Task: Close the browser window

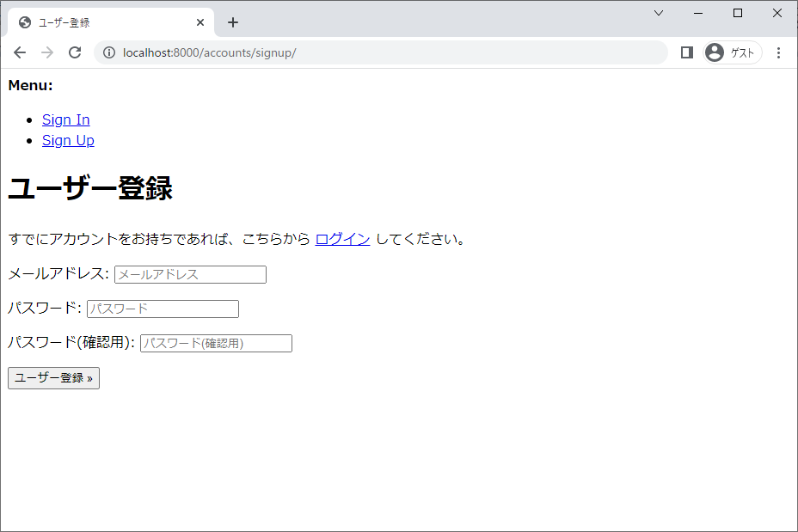Action: (777, 13)
